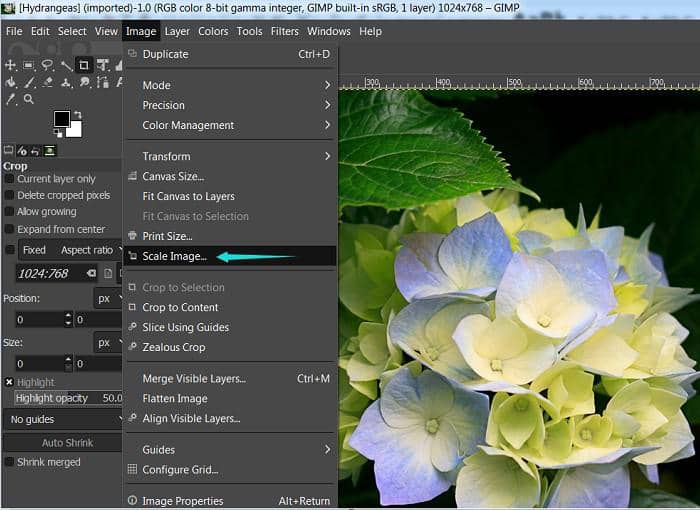
Task: Choose Merge Visible Layers entry
Action: [x=230, y=379]
